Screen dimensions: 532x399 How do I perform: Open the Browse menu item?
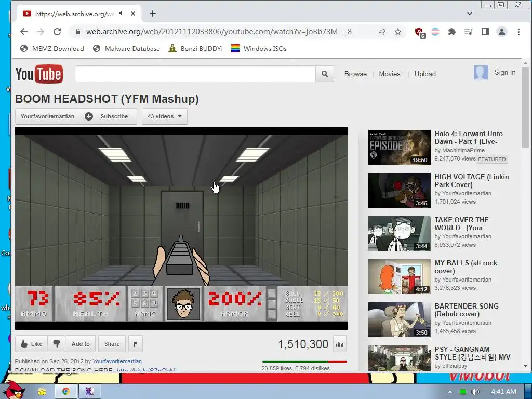tap(355, 74)
